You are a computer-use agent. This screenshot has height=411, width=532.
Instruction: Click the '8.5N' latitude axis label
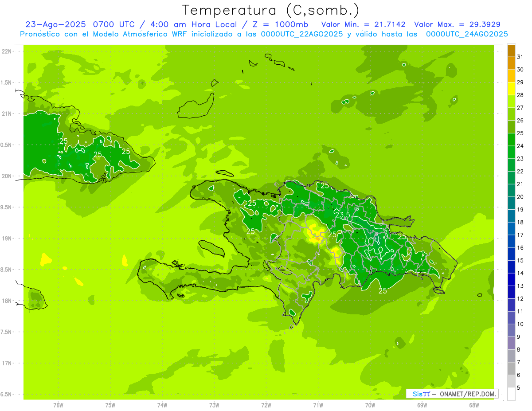point(7,270)
